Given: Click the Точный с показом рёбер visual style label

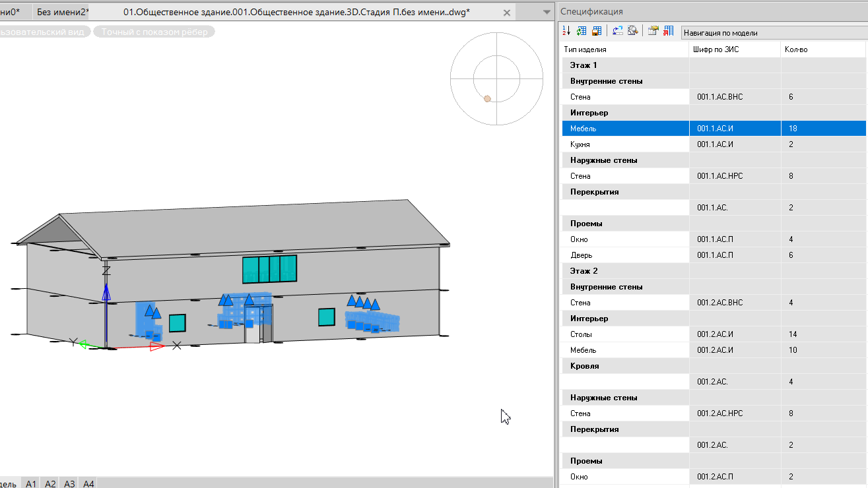Looking at the screenshot, I should click(x=154, y=32).
